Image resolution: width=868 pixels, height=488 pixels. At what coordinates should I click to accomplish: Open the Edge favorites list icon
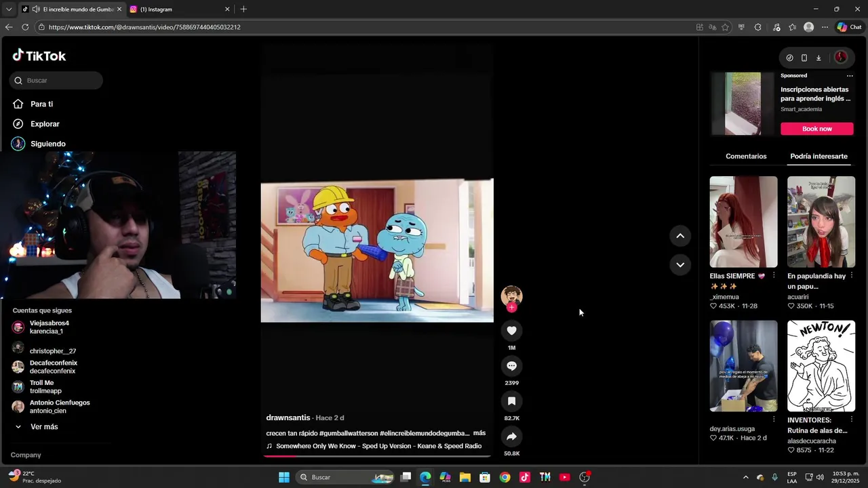792,27
